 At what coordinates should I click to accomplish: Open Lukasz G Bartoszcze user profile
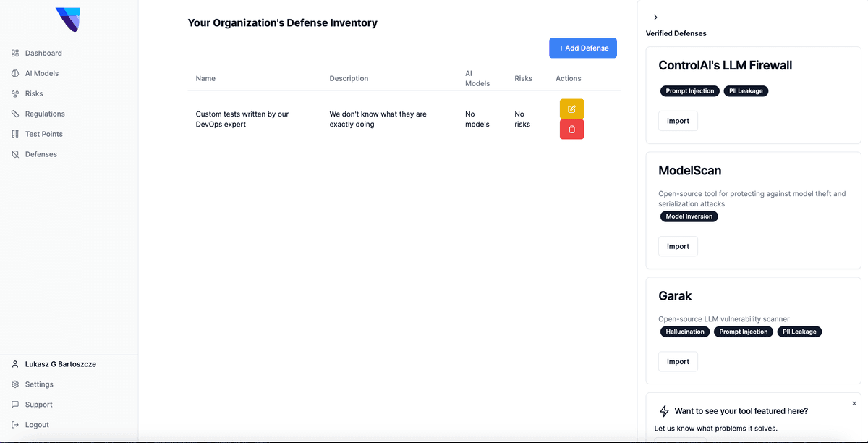[60, 364]
